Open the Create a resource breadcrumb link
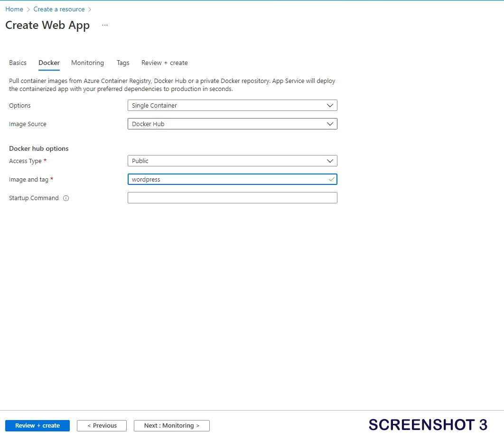This screenshot has height=439, width=504. (x=59, y=9)
